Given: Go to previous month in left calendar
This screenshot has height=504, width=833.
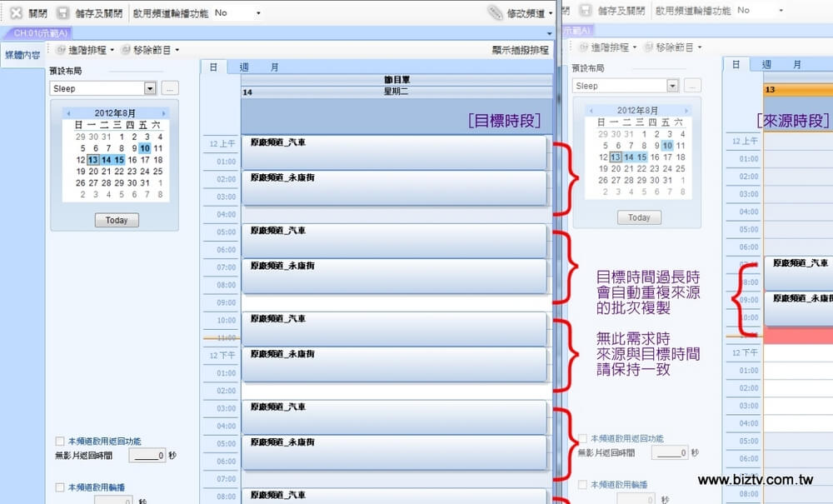Looking at the screenshot, I should point(68,113).
